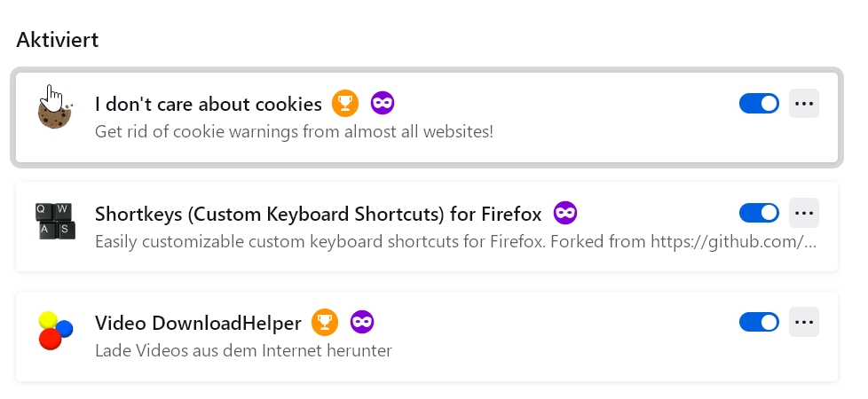Disable the I don't care about cookies extension
This screenshot has height=399, width=868.
(x=759, y=104)
